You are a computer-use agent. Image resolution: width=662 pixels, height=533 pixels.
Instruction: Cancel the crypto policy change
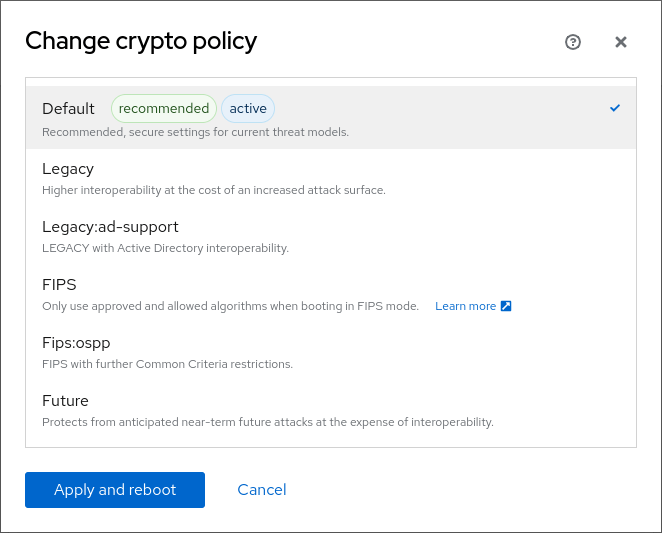[x=262, y=490]
